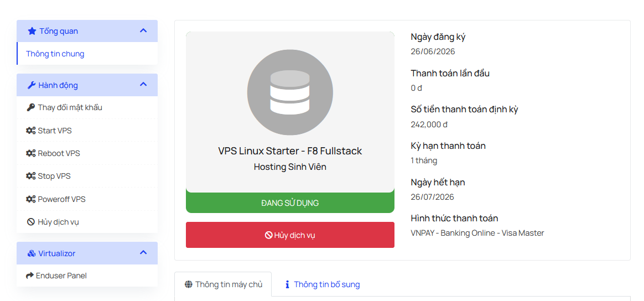
Task: Collapse the Hành động section chevron
Action: tap(143, 85)
